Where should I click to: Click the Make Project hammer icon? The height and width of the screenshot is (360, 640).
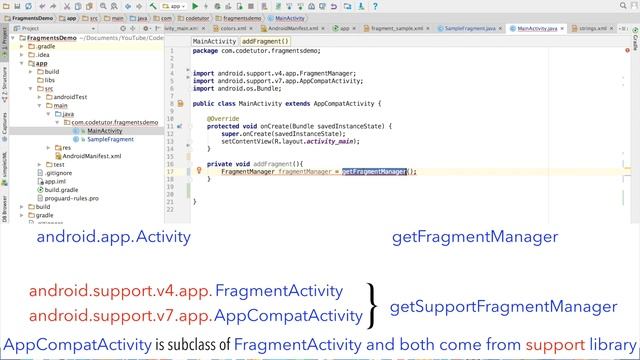[x=153, y=6]
